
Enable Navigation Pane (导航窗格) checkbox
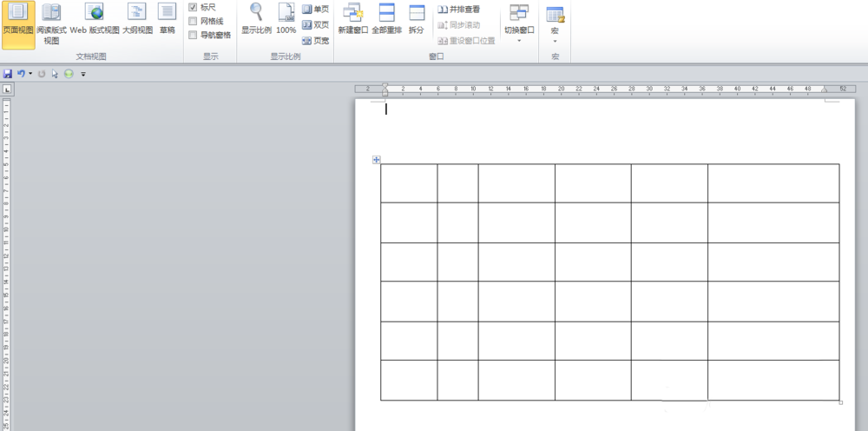[193, 35]
